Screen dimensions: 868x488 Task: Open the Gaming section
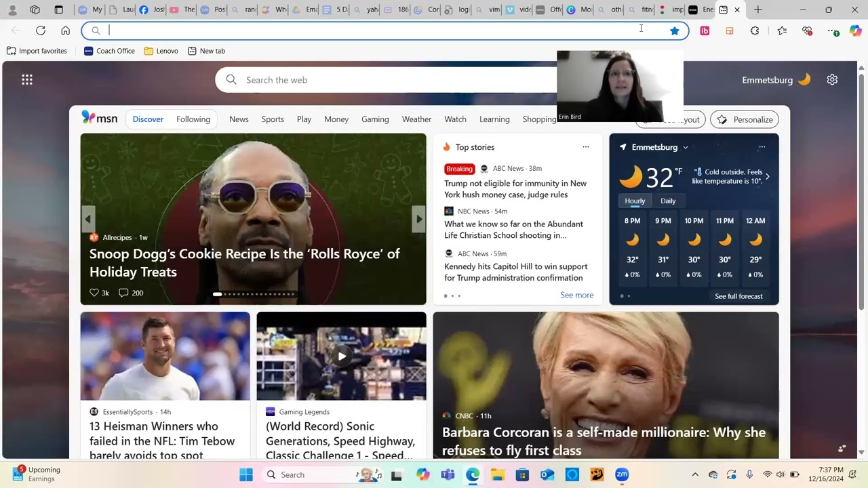point(375,119)
